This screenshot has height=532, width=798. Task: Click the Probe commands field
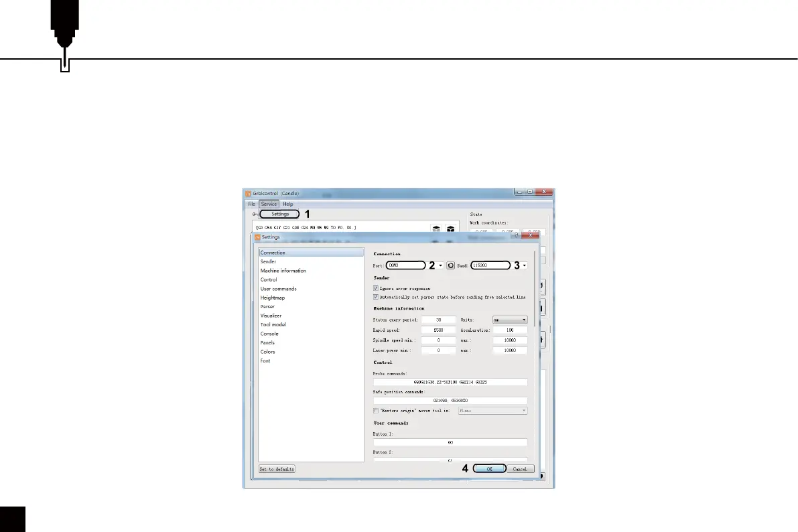point(450,382)
